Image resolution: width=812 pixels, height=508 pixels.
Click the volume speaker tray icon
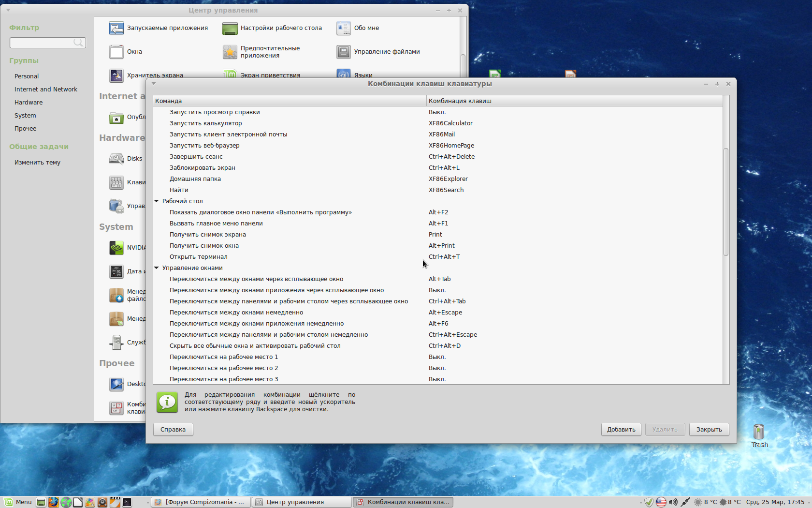point(673,502)
